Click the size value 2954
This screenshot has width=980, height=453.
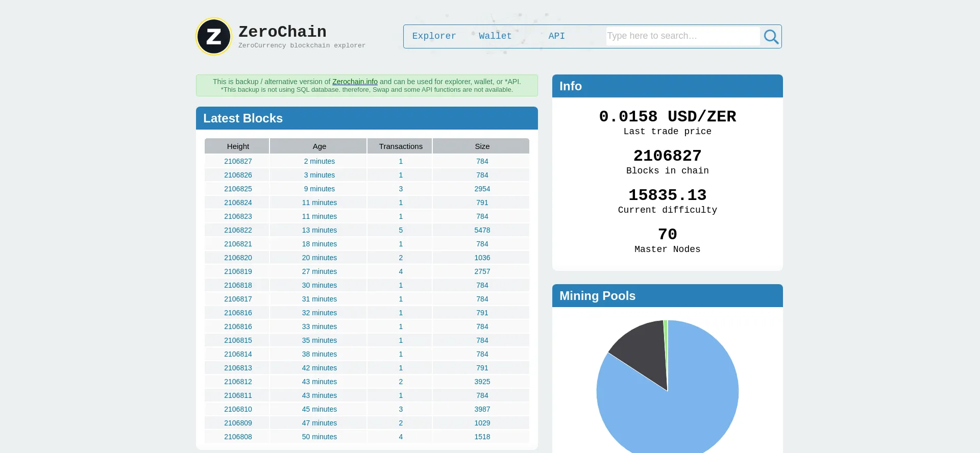click(x=482, y=189)
